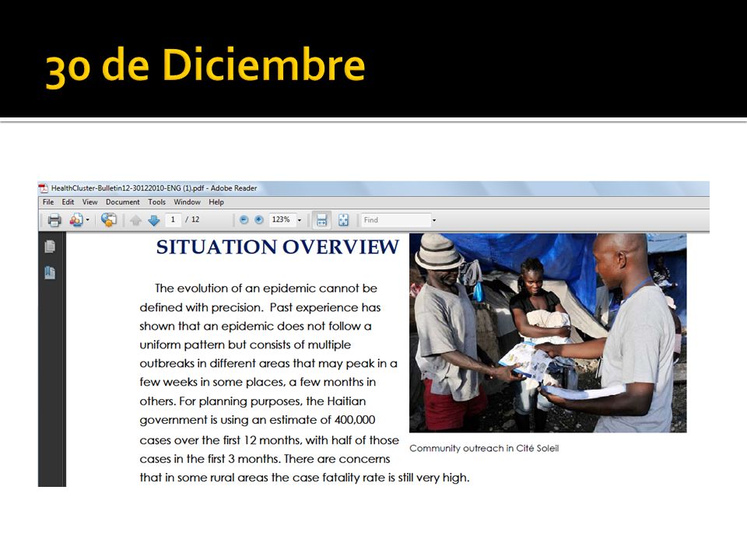Toggle the fit width scrolling mode icon
The height and width of the screenshot is (560, 747).
[321, 219]
